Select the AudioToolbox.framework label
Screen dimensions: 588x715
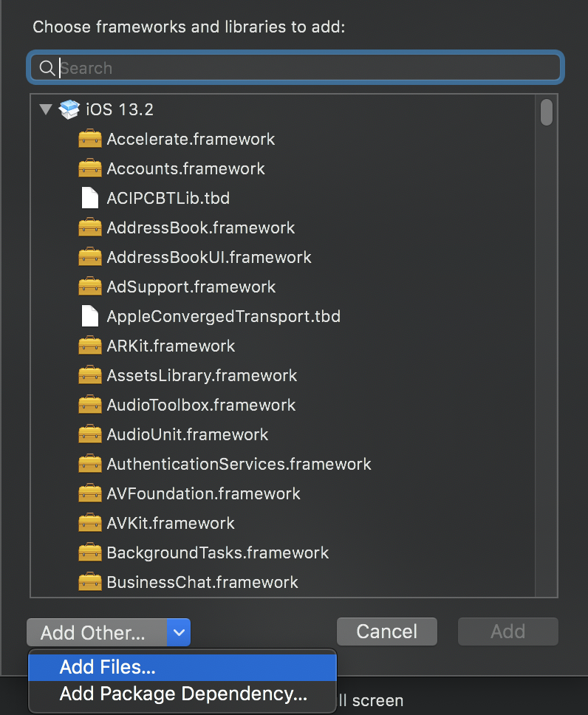pos(201,405)
